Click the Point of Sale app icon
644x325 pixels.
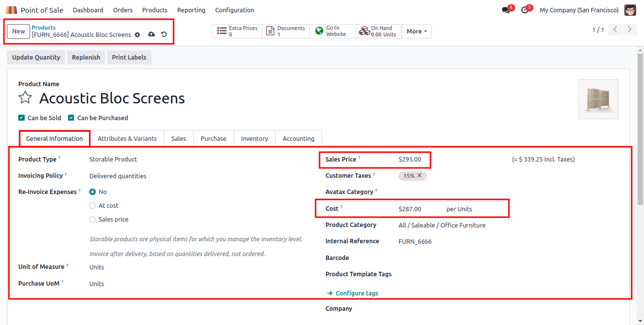coord(11,10)
